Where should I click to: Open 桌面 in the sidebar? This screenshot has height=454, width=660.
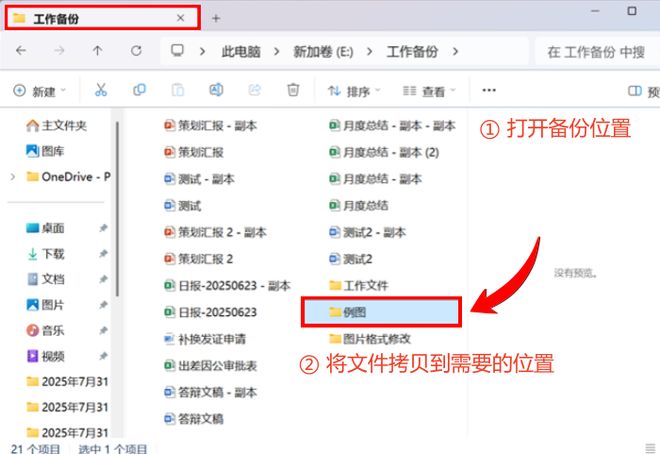click(x=45, y=228)
